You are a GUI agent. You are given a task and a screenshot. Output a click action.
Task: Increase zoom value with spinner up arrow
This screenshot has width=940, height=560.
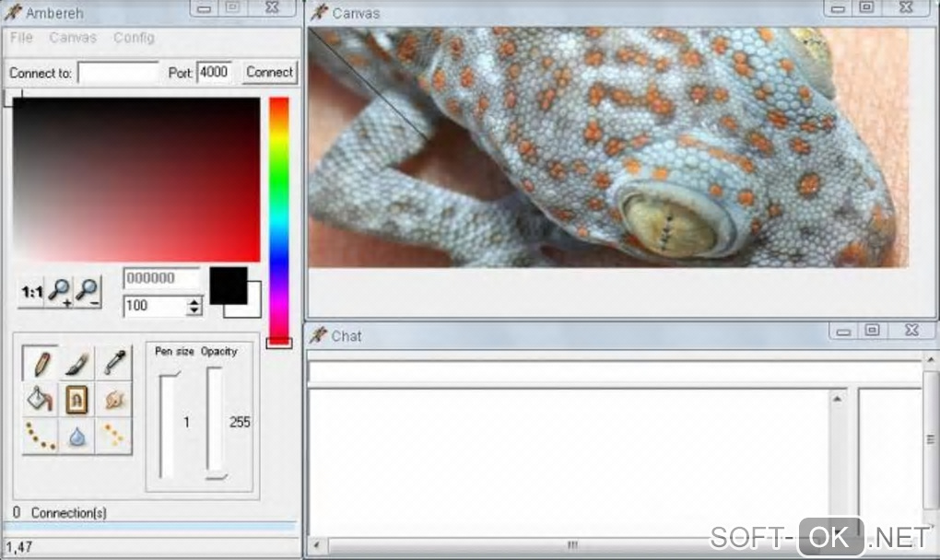[194, 301]
